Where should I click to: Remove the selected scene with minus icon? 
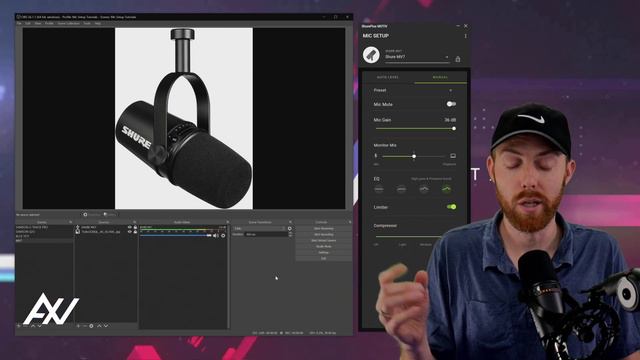[25, 326]
